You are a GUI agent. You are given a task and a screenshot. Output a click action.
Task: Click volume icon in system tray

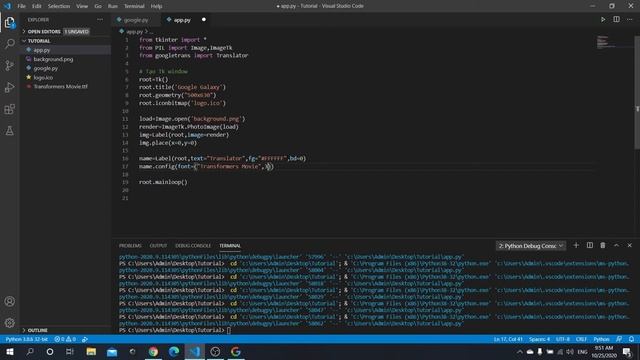point(570,351)
